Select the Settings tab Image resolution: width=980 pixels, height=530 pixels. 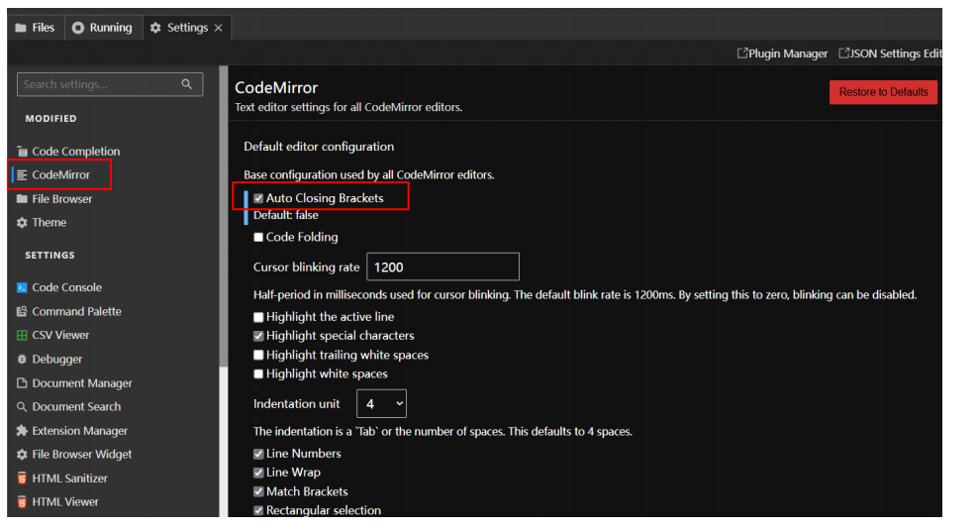187,28
